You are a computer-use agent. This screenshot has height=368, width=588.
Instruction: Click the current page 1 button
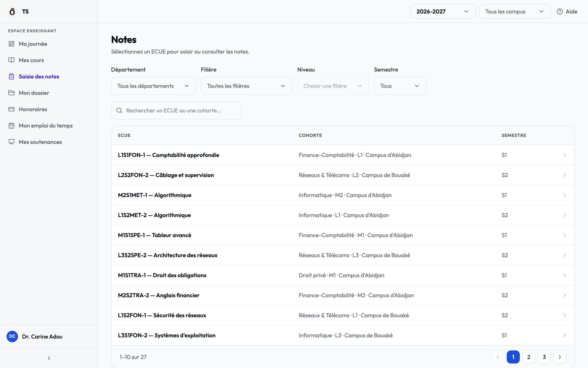(x=513, y=357)
